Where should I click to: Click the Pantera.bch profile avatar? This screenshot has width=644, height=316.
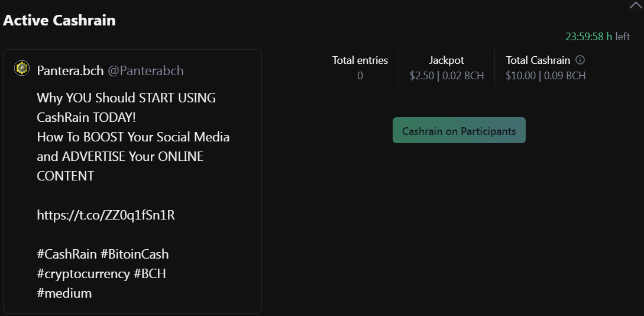(22, 68)
